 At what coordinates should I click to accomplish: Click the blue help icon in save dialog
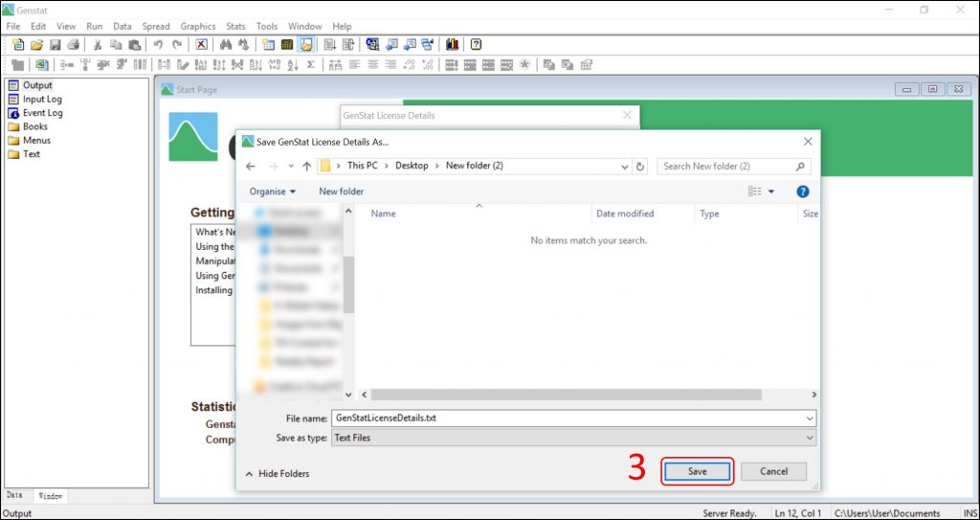pyautogui.click(x=803, y=192)
